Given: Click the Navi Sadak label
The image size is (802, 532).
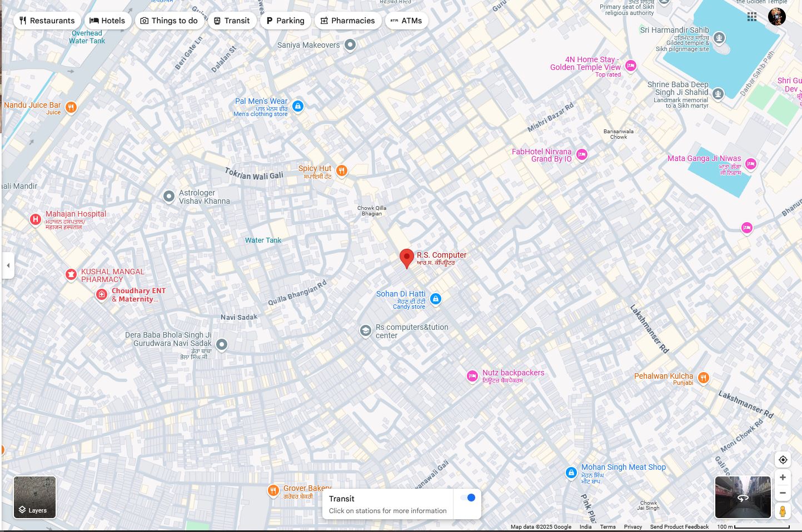Looking at the screenshot, I should (239, 317).
